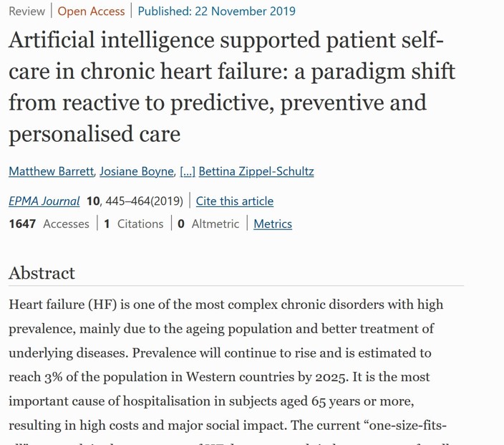Click the Open Access label
This screenshot has width=504, height=445.
click(91, 11)
